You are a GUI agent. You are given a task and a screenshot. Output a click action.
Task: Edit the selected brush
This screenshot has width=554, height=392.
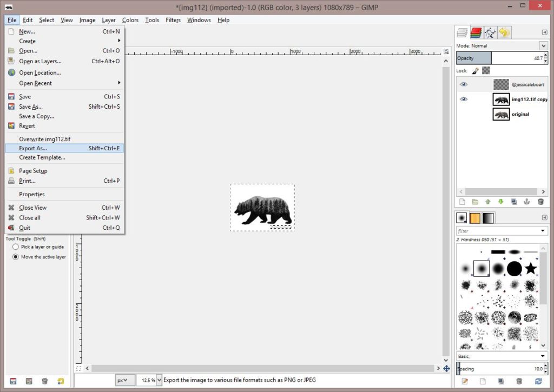click(465, 381)
